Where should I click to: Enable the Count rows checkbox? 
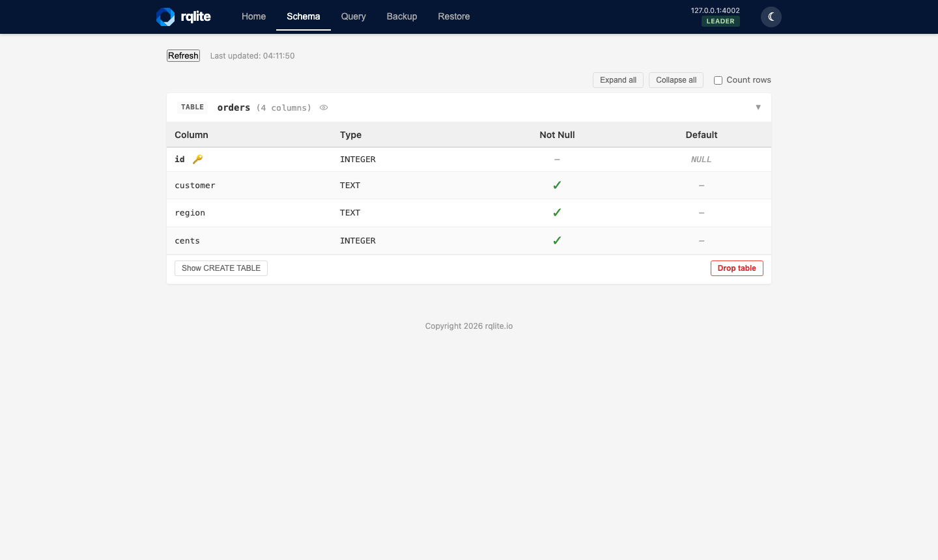pos(718,80)
